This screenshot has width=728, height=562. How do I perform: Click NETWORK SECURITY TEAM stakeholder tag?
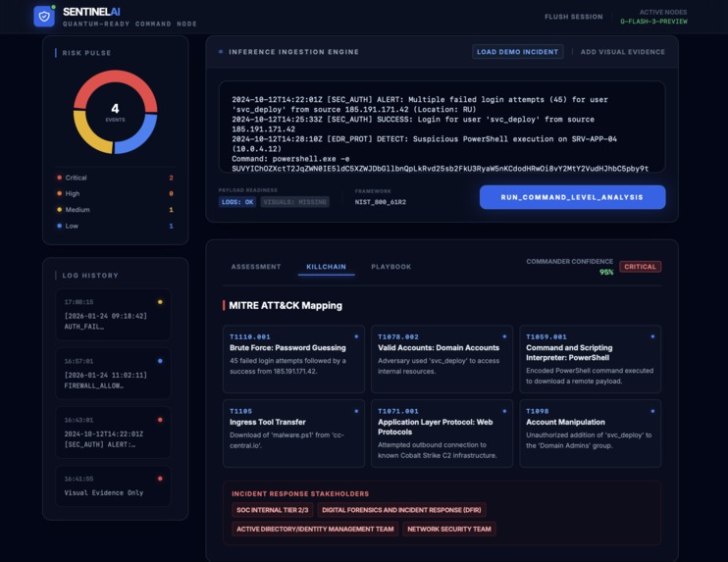pyautogui.click(x=449, y=529)
